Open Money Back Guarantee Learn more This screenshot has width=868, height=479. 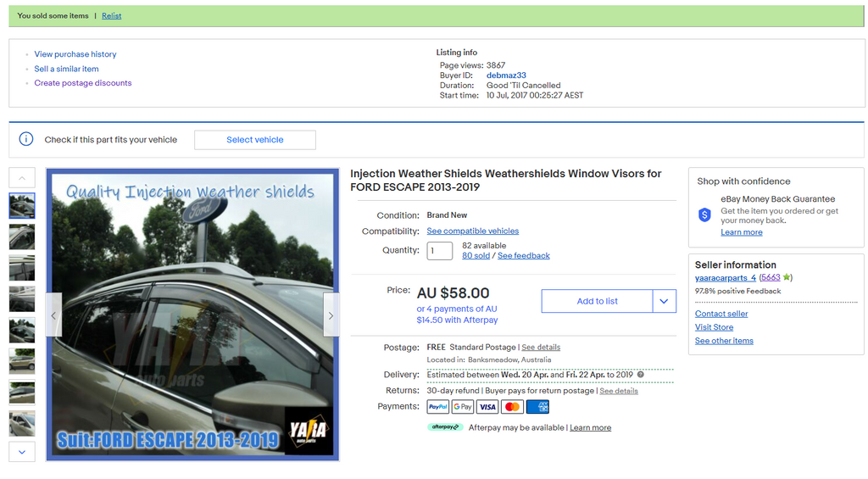(741, 232)
